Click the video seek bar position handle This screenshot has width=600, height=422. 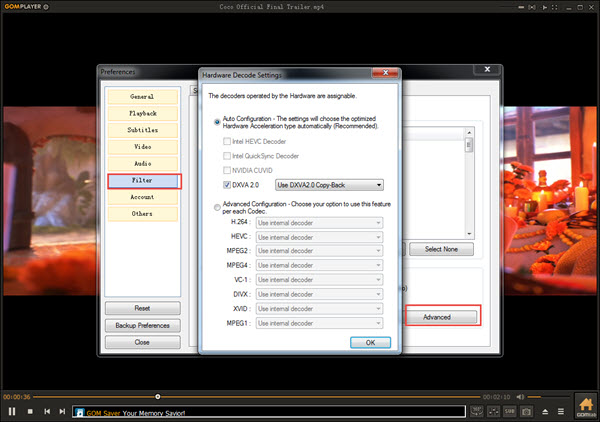[158, 397]
